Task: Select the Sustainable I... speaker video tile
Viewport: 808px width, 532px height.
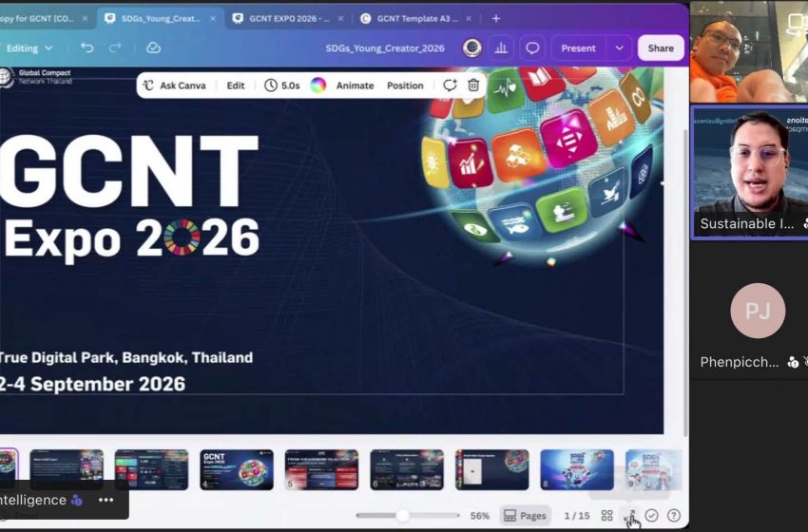Action: coord(749,172)
